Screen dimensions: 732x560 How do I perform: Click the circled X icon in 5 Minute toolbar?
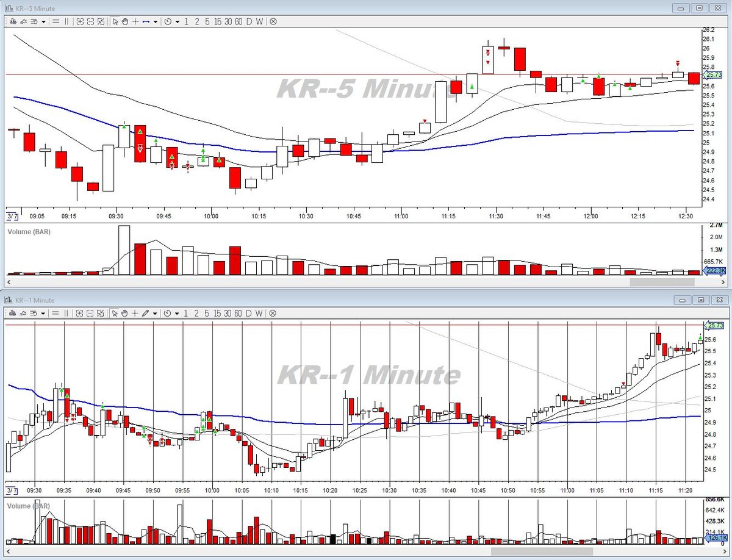pyautogui.click(x=273, y=21)
